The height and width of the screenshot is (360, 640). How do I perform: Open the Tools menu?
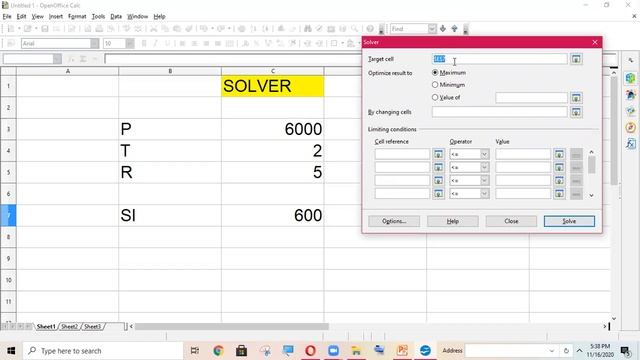[98, 16]
